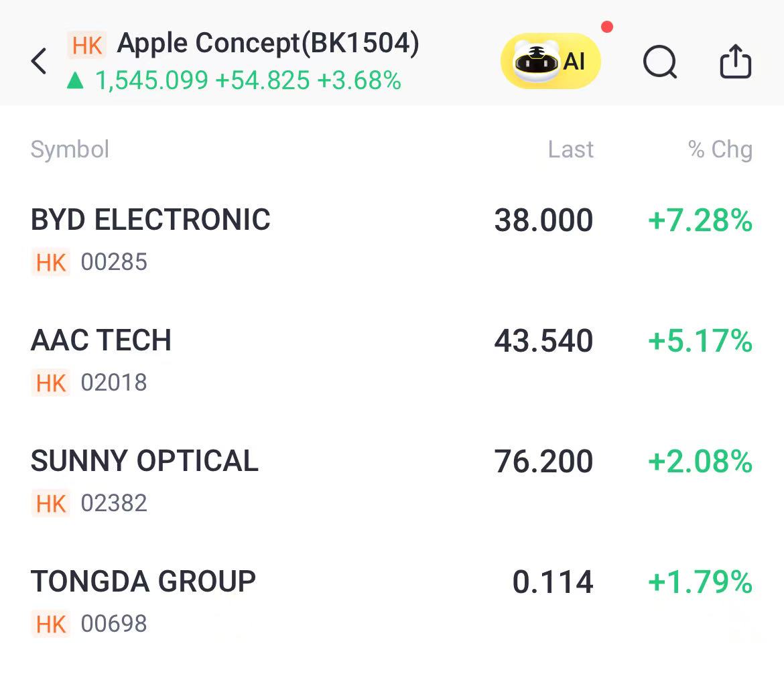Tap the 1,545.099 index value
Screen dimensions: 784x676
coord(152,81)
